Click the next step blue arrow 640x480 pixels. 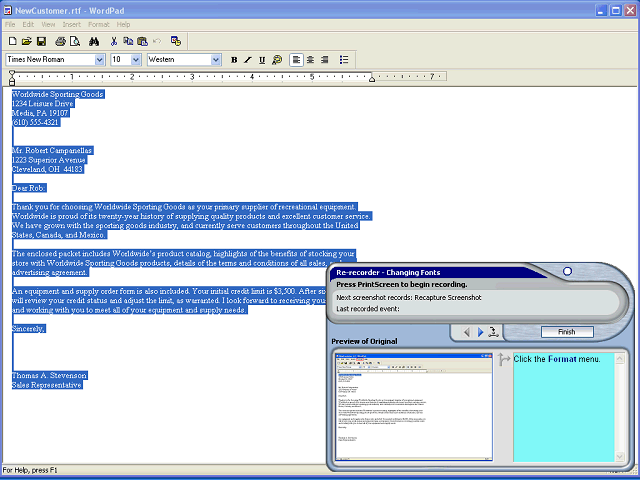480,332
